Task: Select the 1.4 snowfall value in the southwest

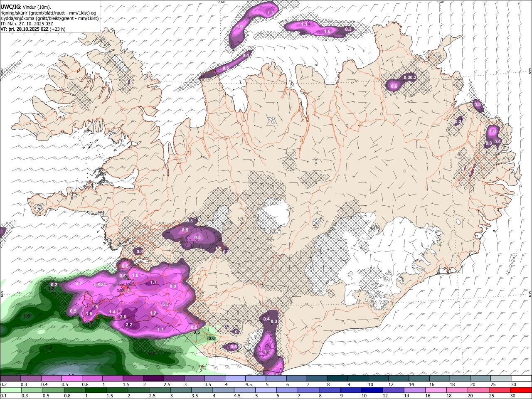Action: (x=112, y=312)
